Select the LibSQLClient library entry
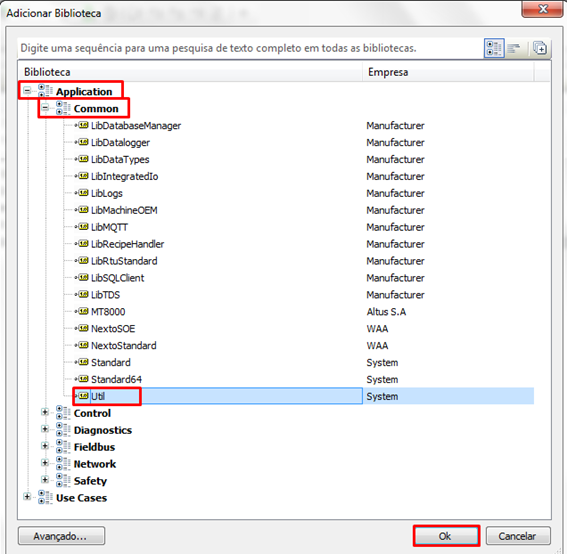The width and height of the screenshot is (567, 554). [x=117, y=278]
